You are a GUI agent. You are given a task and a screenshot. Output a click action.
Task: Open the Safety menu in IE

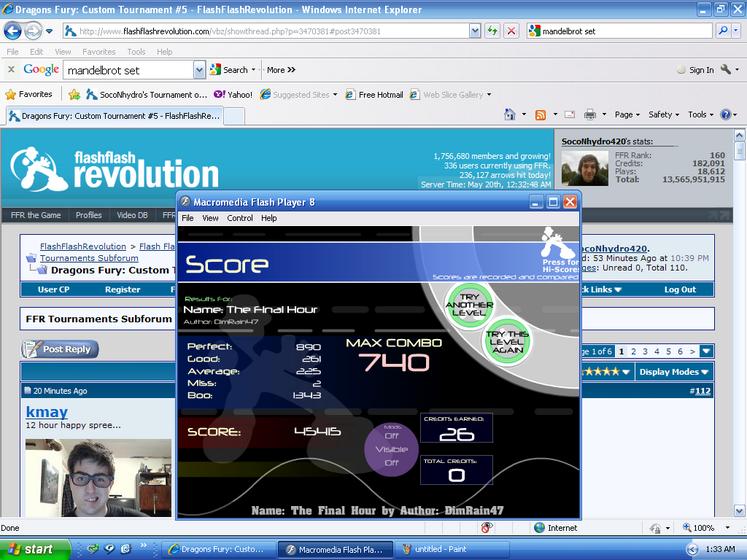pyautogui.click(x=663, y=114)
